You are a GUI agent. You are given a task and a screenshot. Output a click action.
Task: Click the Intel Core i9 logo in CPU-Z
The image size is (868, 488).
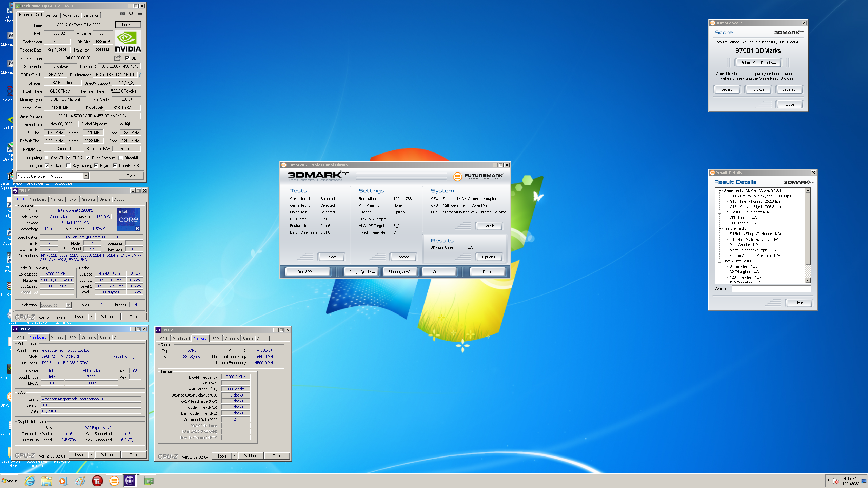click(129, 220)
